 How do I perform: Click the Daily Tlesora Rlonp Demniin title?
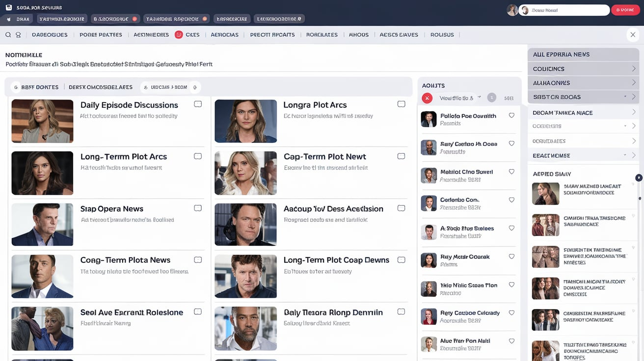coord(333,312)
